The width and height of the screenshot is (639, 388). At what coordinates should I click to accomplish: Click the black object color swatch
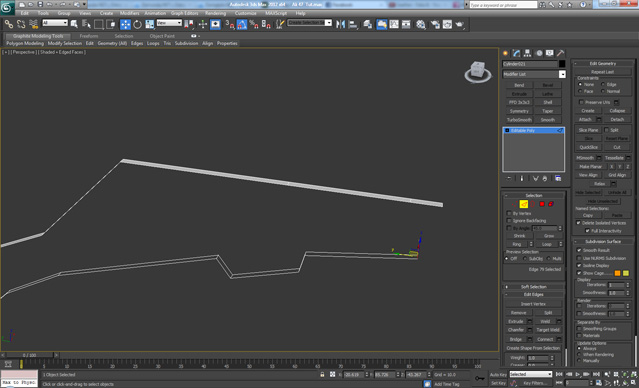pos(562,64)
